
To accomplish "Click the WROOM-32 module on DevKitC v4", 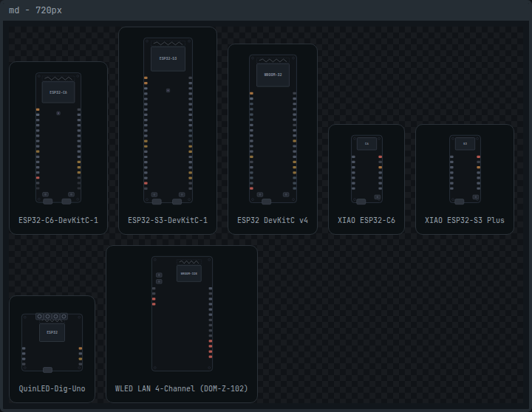I will point(273,75).
